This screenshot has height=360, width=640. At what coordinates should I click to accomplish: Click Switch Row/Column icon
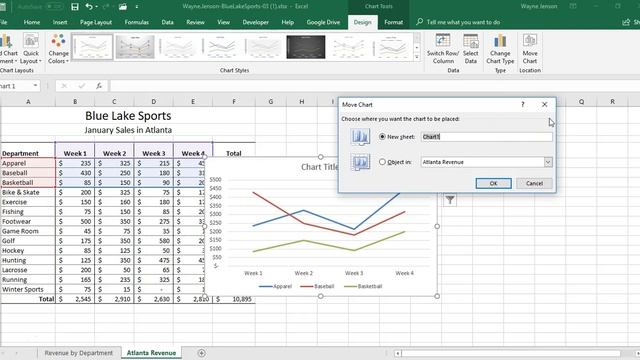pyautogui.click(x=443, y=49)
